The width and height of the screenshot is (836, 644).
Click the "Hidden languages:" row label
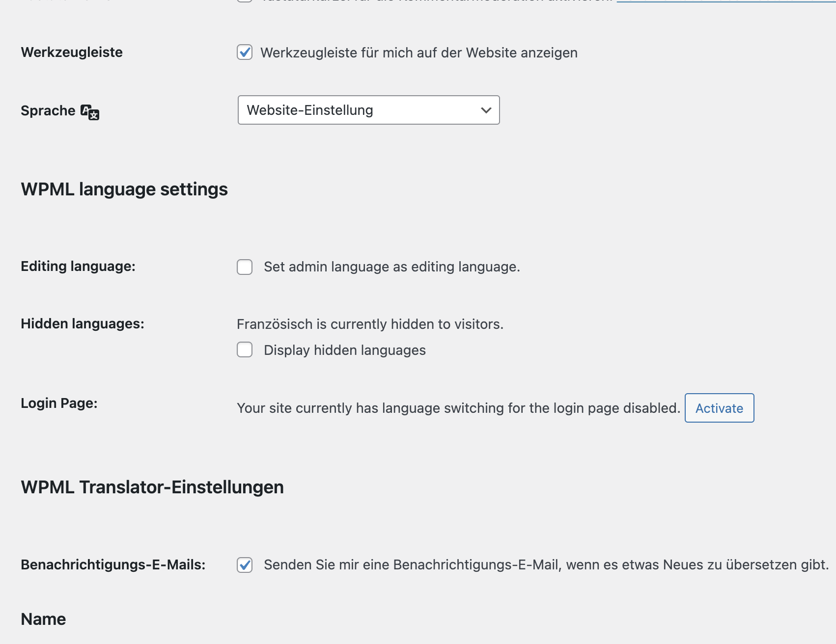coord(83,324)
